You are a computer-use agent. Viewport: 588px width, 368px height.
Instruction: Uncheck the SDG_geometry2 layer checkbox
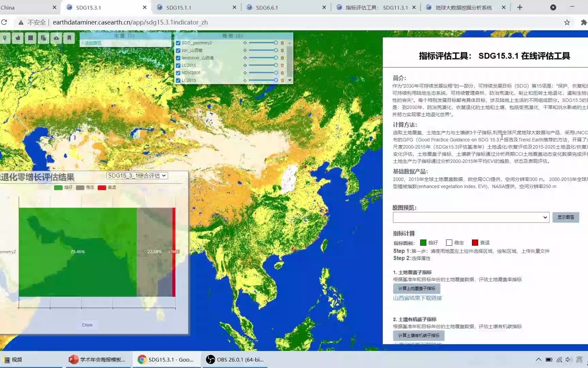tap(178, 43)
